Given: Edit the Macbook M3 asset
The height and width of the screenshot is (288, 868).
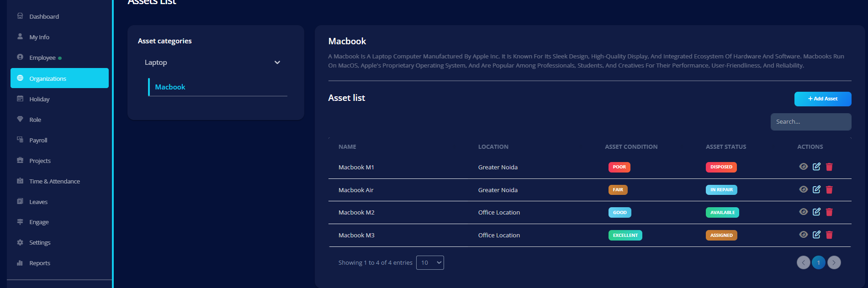Looking at the screenshot, I should pos(816,235).
